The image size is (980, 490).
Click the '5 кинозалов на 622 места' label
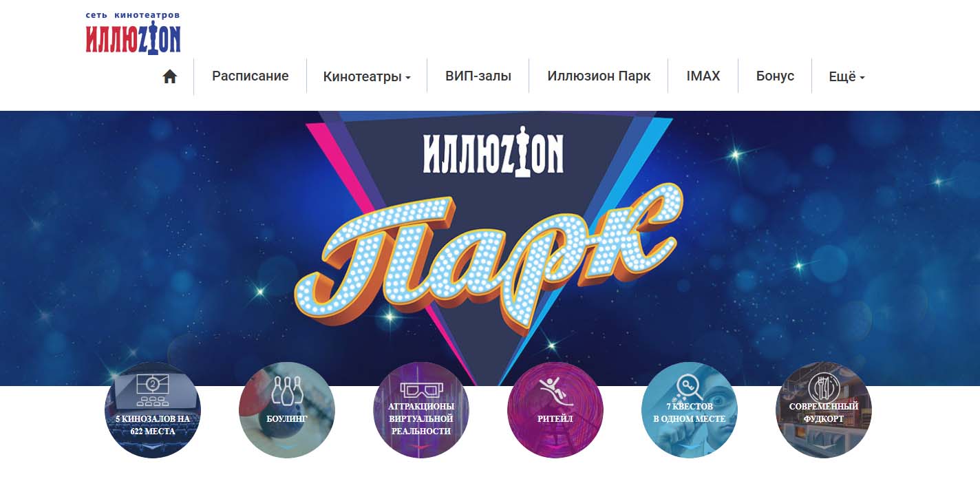153,425
